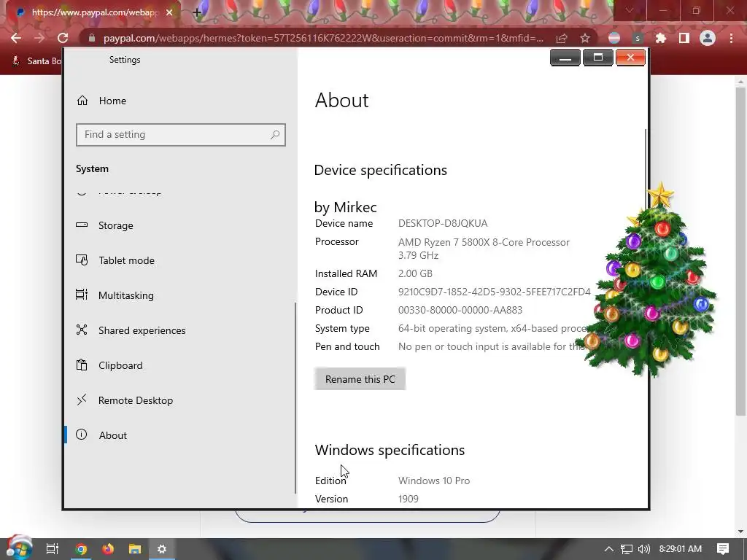This screenshot has height=560, width=747.
Task: Open the notification Action Center
Action: [723, 549]
